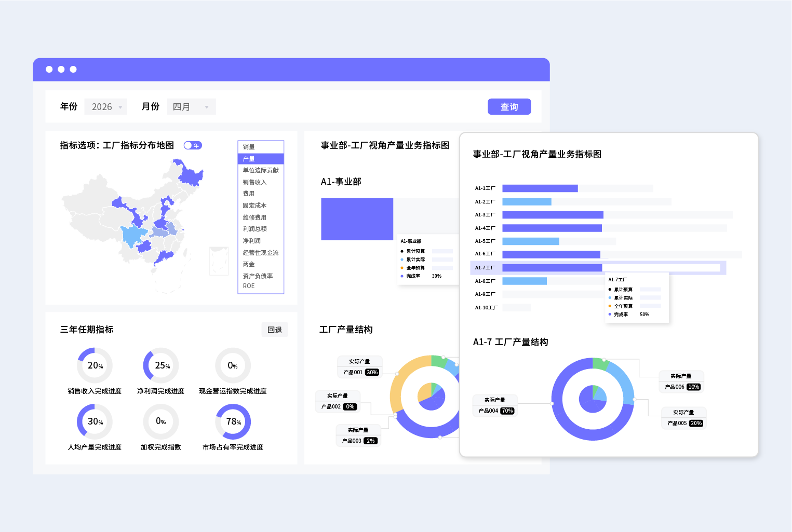
Task: Click the light blue Sichuan region on map
Action: 133,236
